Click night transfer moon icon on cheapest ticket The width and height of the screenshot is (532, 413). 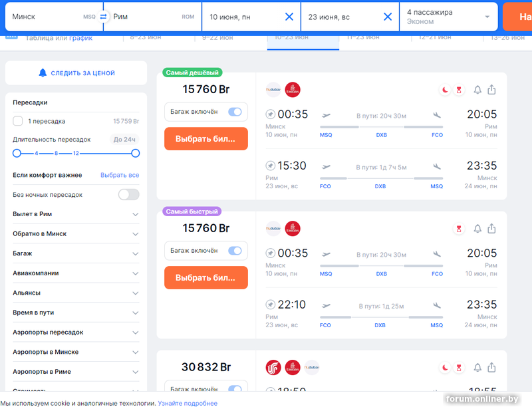[445, 90]
